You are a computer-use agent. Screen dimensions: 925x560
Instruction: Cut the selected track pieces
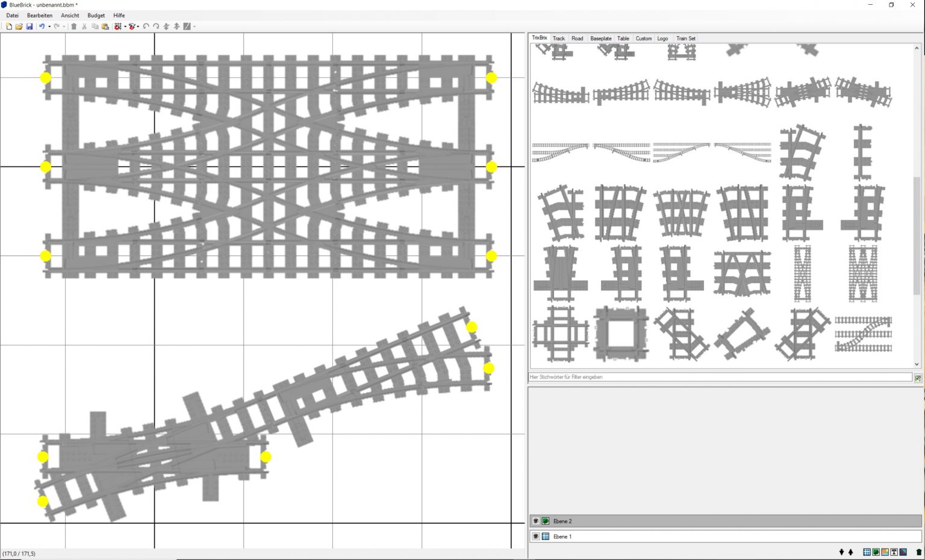click(x=84, y=26)
